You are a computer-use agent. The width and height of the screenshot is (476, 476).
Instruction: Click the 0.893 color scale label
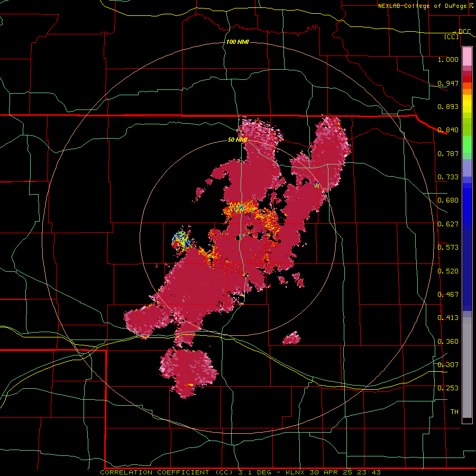pos(448,106)
